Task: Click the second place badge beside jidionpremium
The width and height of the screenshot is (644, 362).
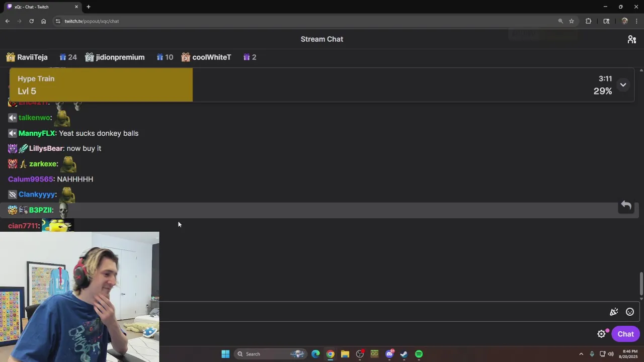Action: click(x=90, y=57)
